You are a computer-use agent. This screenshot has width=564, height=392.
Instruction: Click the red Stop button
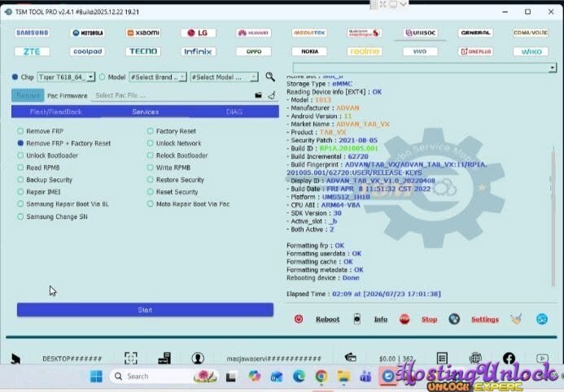(x=429, y=320)
